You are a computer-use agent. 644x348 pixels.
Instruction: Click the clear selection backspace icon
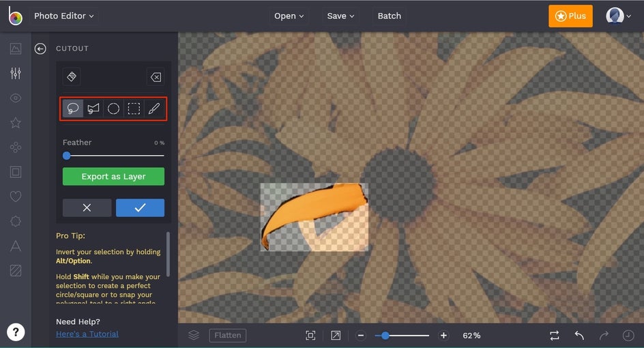click(156, 77)
